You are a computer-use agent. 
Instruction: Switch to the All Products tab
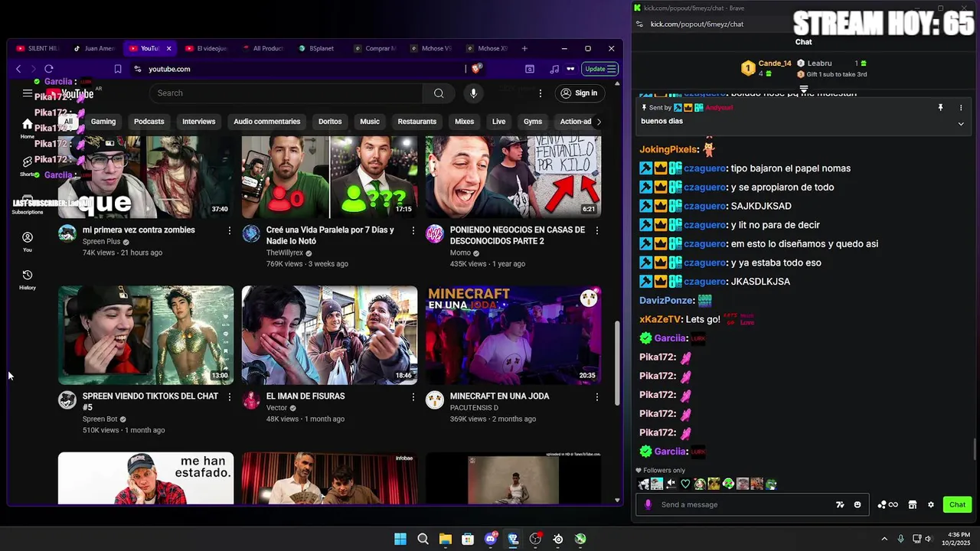263,48
